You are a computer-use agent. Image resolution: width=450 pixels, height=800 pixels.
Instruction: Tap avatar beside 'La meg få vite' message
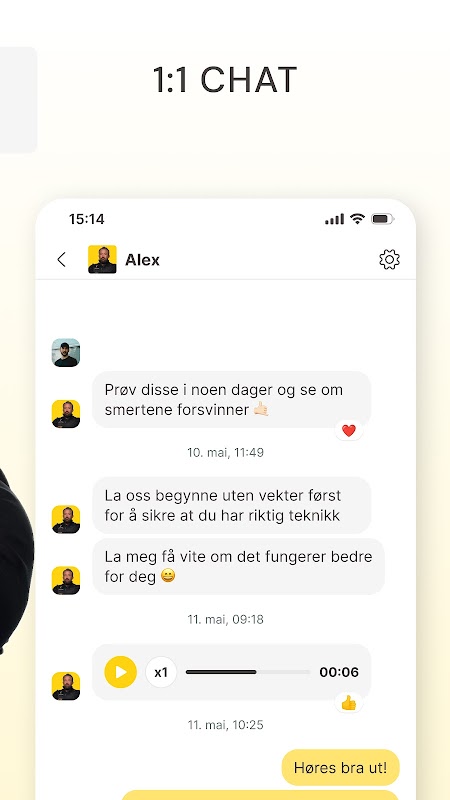click(x=66, y=581)
